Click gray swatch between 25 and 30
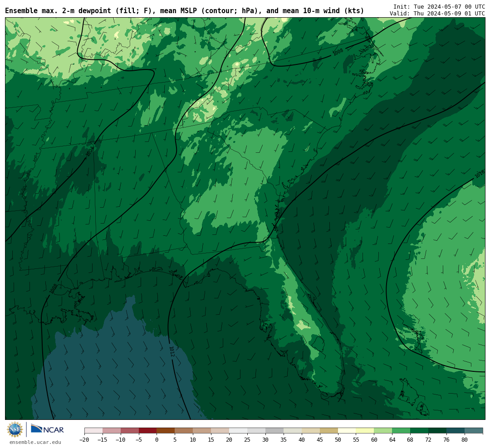The height and width of the screenshot is (448, 490). pyautogui.click(x=256, y=431)
